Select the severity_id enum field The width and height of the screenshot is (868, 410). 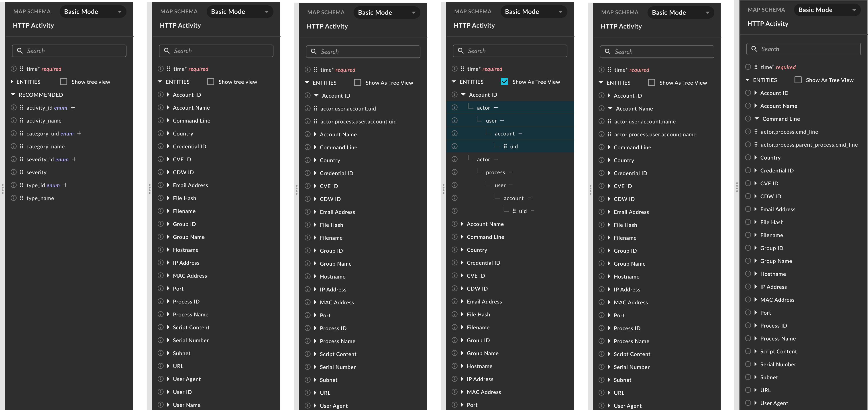(47, 159)
